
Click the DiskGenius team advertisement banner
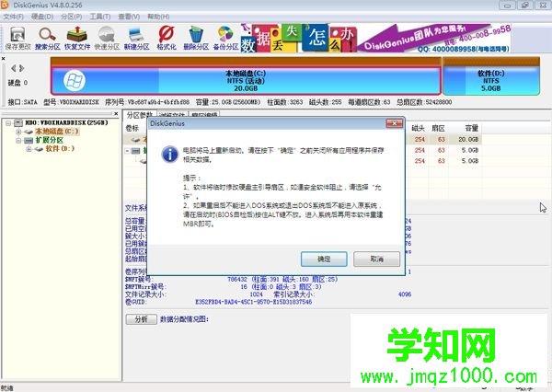click(x=376, y=38)
